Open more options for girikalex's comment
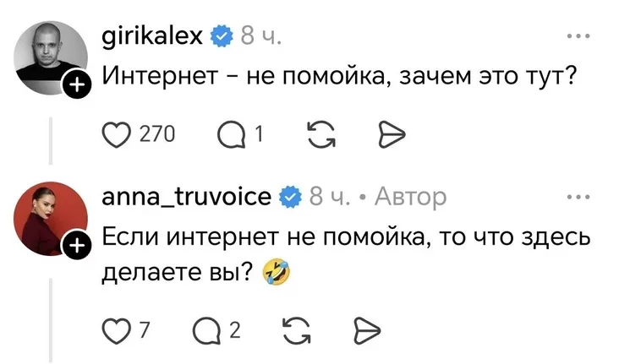This screenshot has height=364, width=619. (x=577, y=36)
